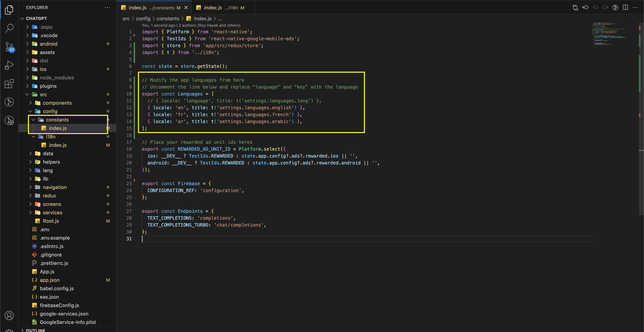Switch to index.js i18n tab
The image size is (644, 332).
pos(223,8)
